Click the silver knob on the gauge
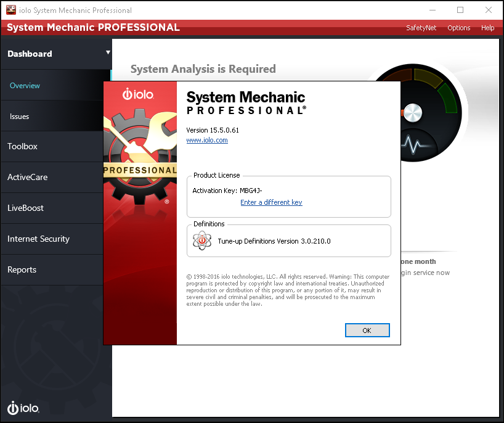The height and width of the screenshot is (423, 504). click(x=412, y=113)
